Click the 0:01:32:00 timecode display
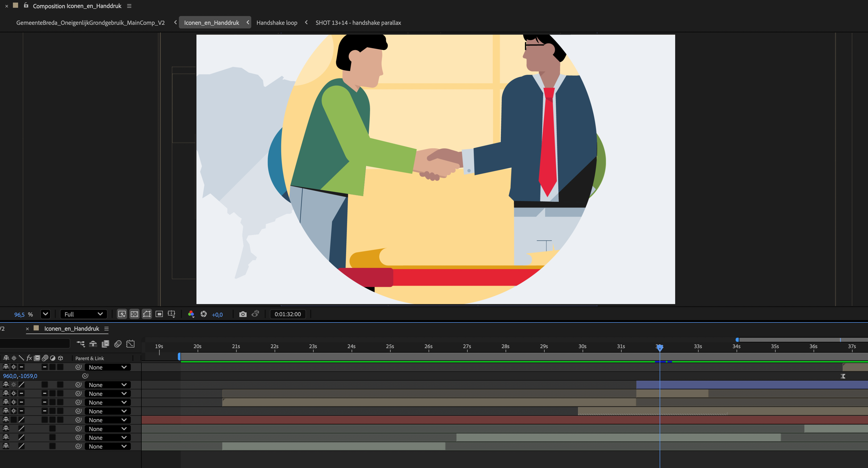868x468 pixels. (x=287, y=314)
